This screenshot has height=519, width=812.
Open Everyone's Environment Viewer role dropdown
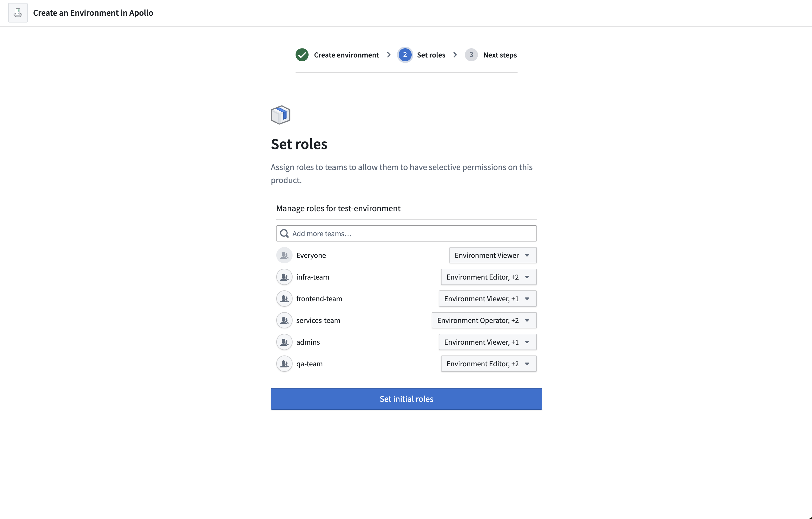tap(493, 255)
